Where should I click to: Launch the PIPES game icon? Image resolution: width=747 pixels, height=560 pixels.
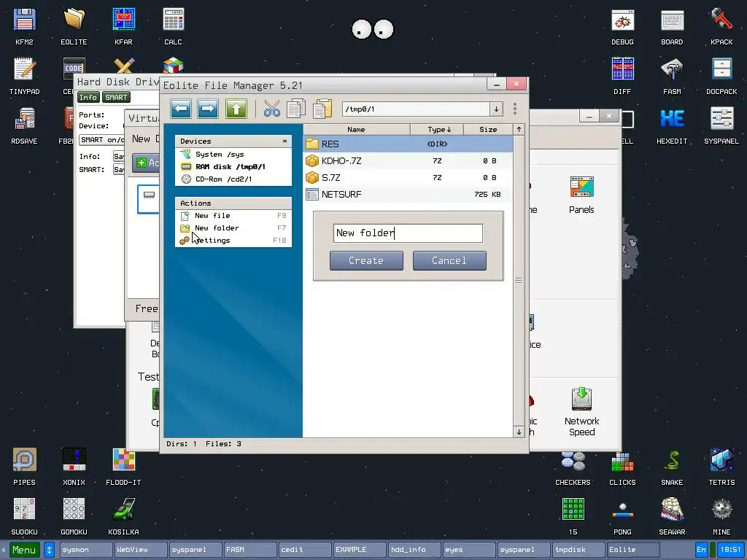(24, 467)
